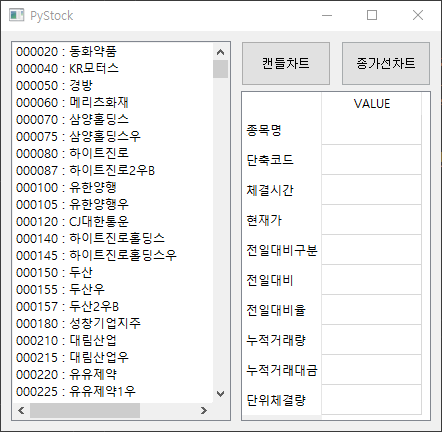Select the value cell for 체결시간
The image size is (442, 432).
(371, 190)
